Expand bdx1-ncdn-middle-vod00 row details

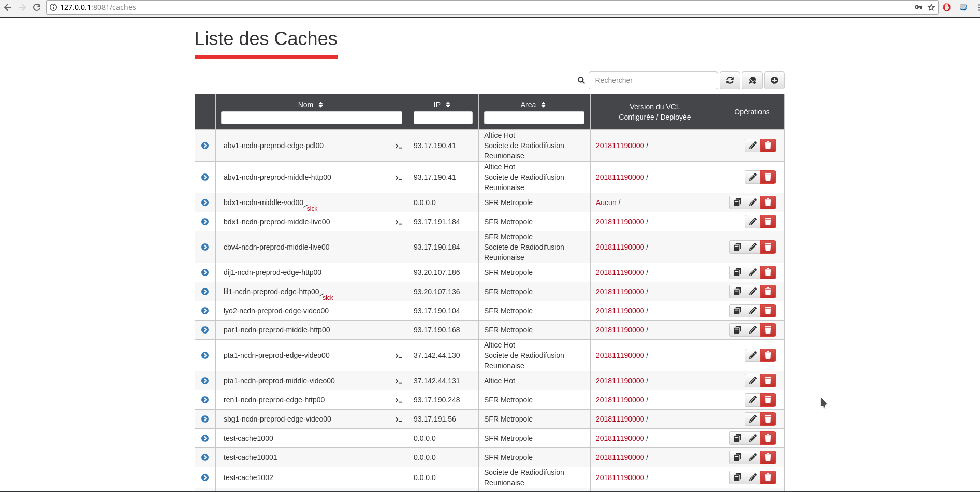pyautogui.click(x=205, y=202)
